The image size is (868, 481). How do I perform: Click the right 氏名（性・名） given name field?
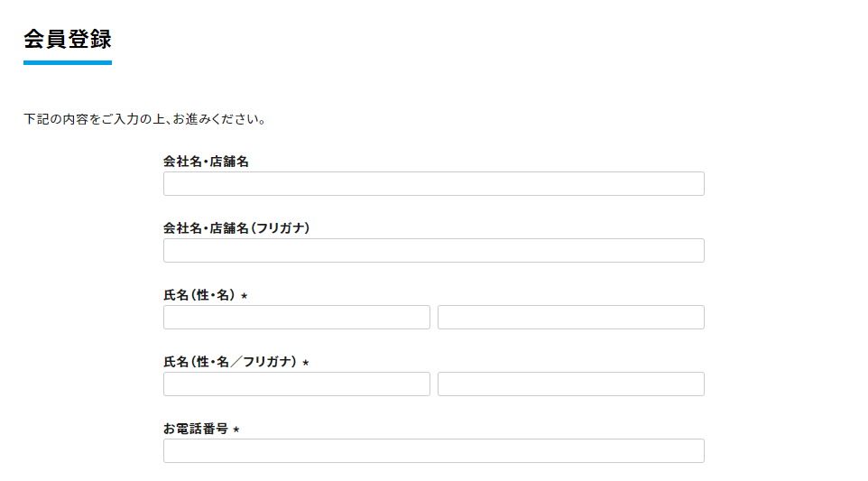tap(570, 318)
